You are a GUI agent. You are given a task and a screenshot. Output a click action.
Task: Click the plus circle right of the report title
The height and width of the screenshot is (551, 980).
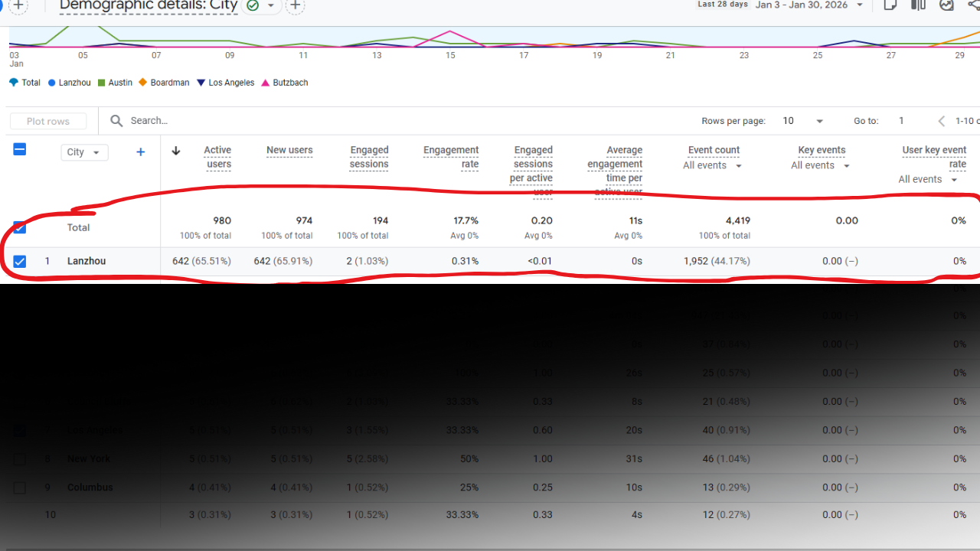tap(295, 5)
